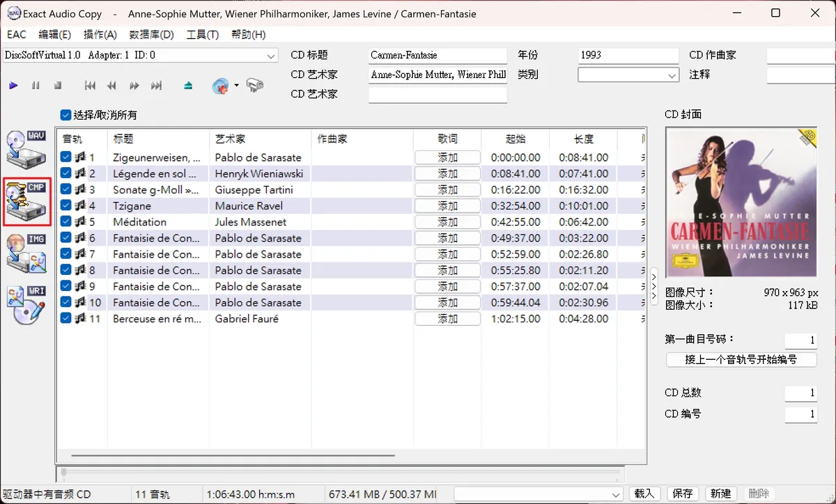836x504 pixels.
Task: Open the 操作(A) menu
Action: pyautogui.click(x=100, y=35)
